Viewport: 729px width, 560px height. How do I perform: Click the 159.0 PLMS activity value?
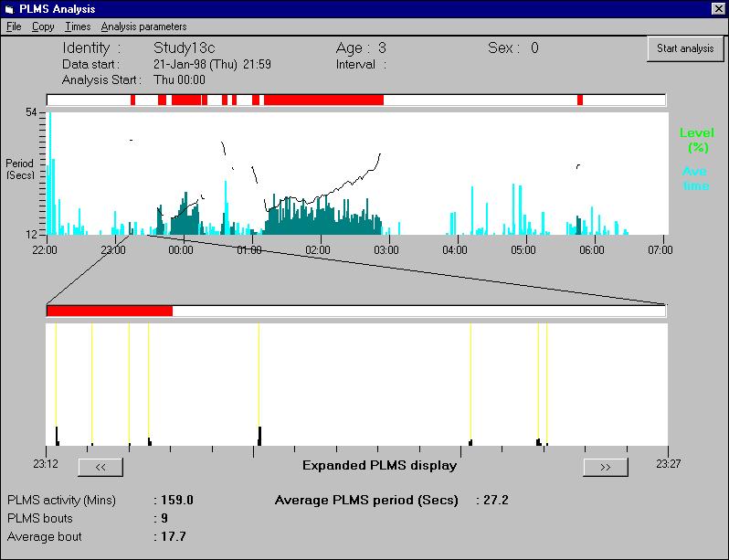(177, 500)
